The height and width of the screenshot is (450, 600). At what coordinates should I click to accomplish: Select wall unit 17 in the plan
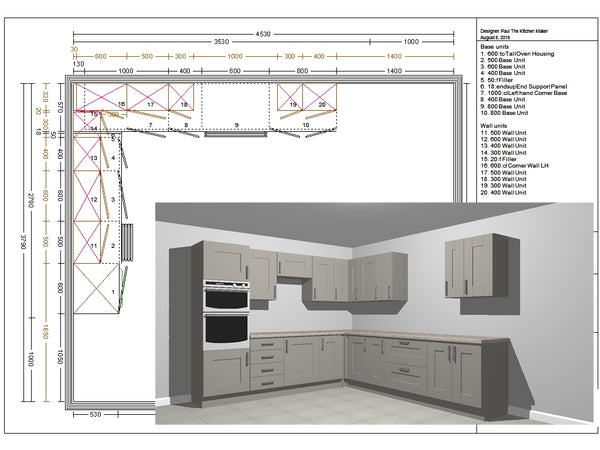(x=150, y=103)
